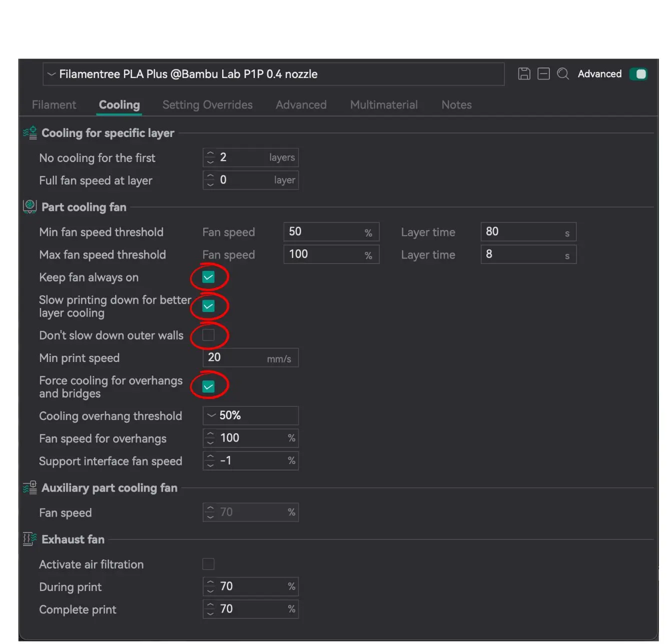Open the Setting Overrides tab
This screenshot has height=644, width=671.
pyautogui.click(x=207, y=105)
